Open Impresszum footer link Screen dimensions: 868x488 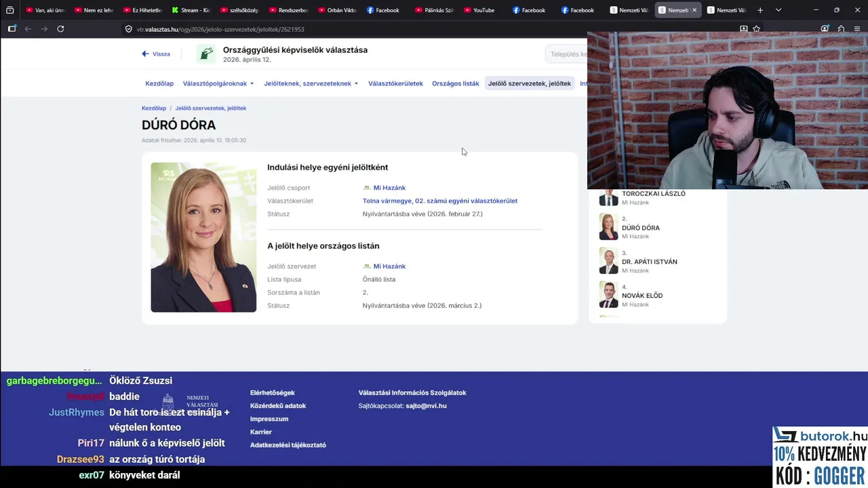[x=269, y=419]
